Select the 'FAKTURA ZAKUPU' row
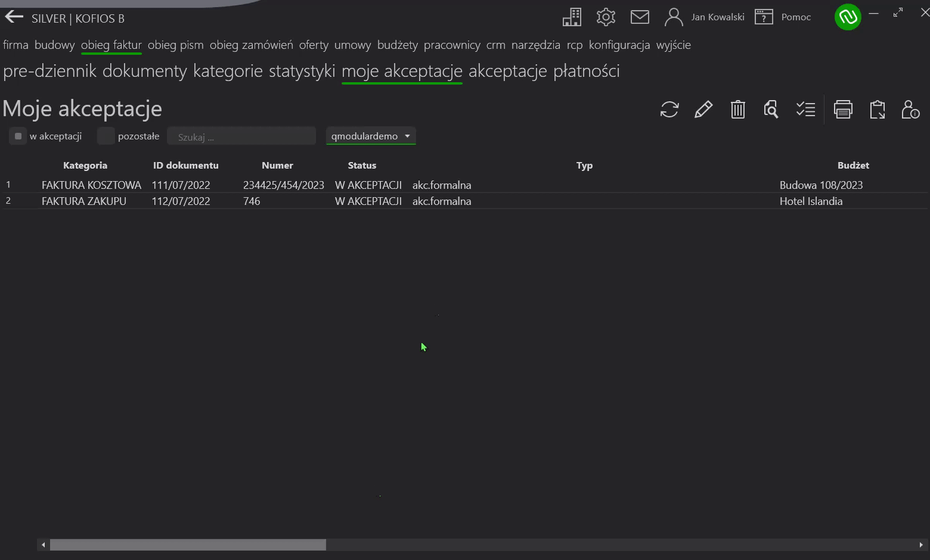The image size is (930, 560). [465, 201]
